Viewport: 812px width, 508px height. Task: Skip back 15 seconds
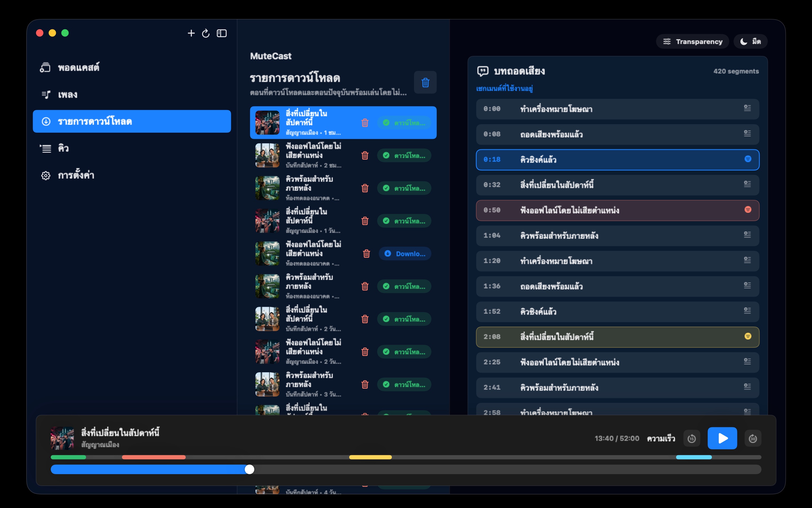[692, 439]
